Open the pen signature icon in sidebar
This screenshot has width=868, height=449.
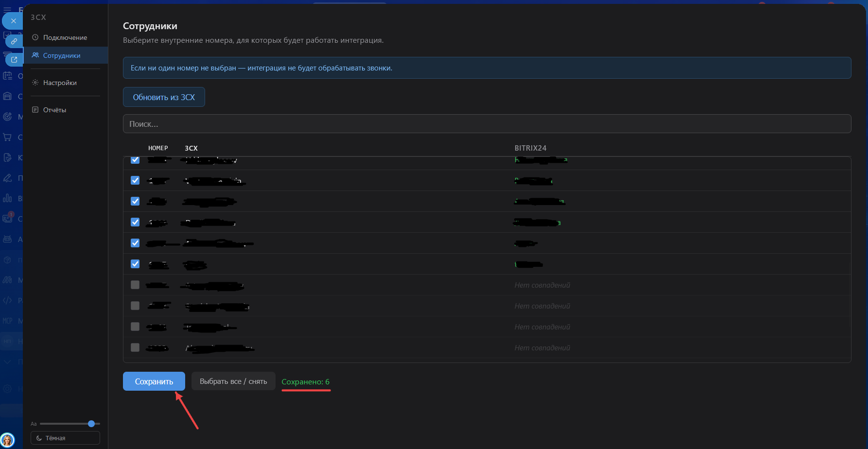pos(7,178)
